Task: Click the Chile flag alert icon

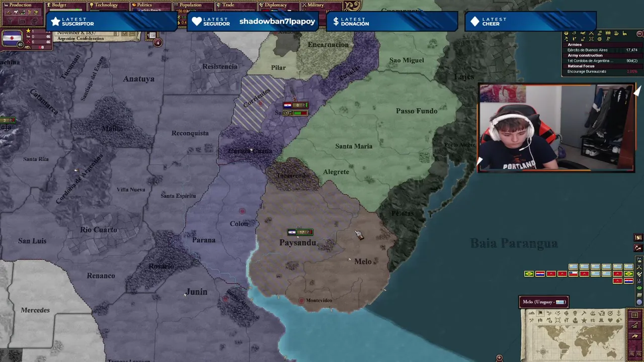Action: 573,274
